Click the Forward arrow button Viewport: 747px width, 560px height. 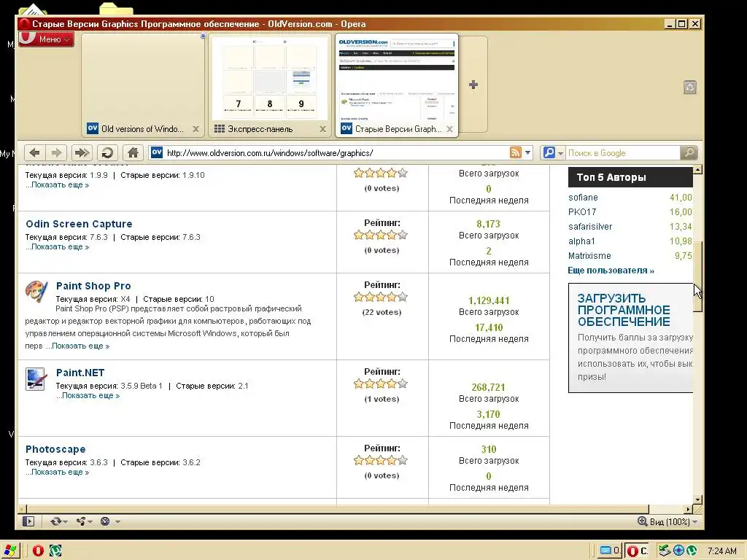57,153
